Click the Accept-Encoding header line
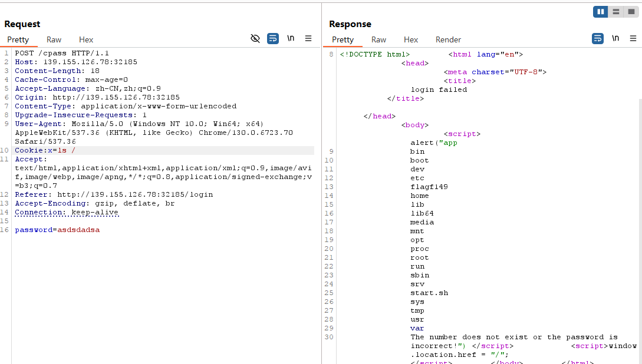Viewport: 642px width, 364px height. pyautogui.click(x=94, y=203)
